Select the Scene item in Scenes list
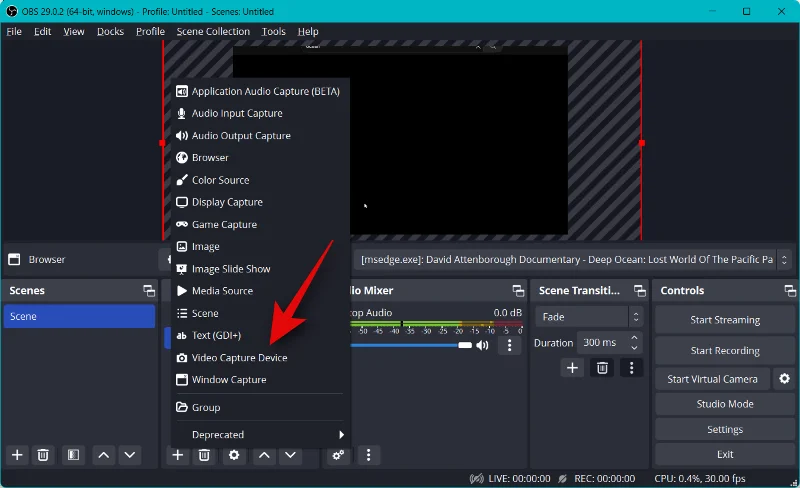Viewport: 800px width, 488px height. pos(79,316)
